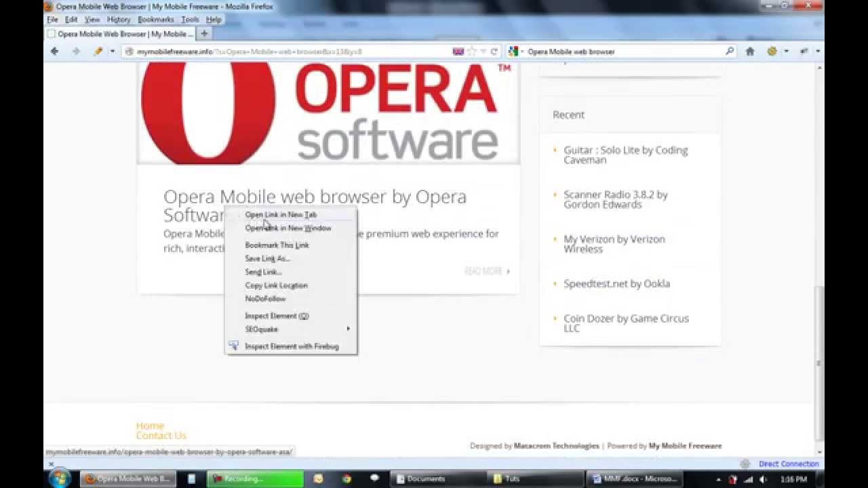Viewport: 868px width, 488px height.
Task: Expand the SEOquake submenu
Action: click(x=291, y=329)
